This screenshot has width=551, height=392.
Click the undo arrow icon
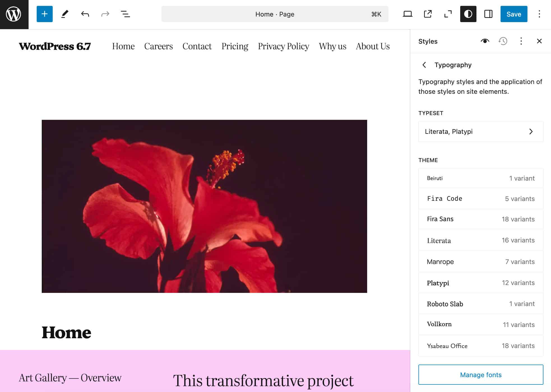pyautogui.click(x=84, y=14)
